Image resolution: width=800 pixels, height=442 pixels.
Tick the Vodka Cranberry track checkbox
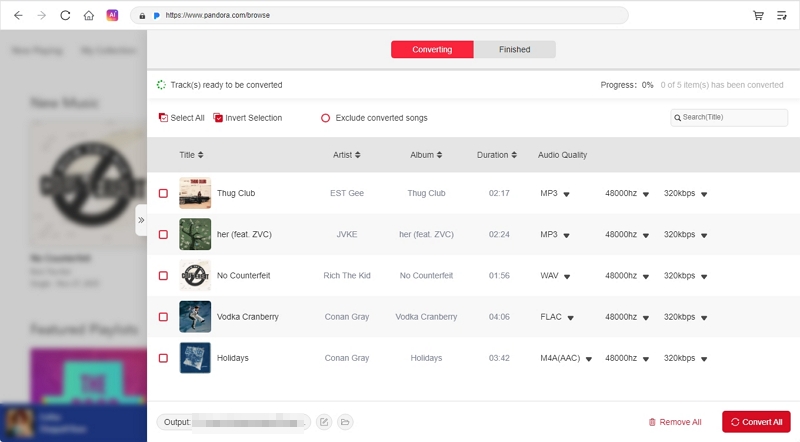(163, 317)
